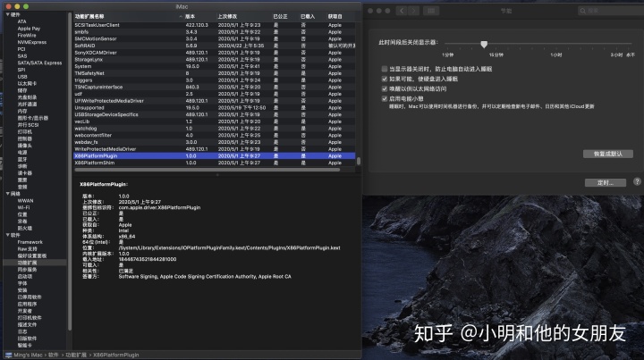Select the StorageLynx extension row
Image resolution: width=644 pixels, height=360 pixels.
[x=215, y=60]
